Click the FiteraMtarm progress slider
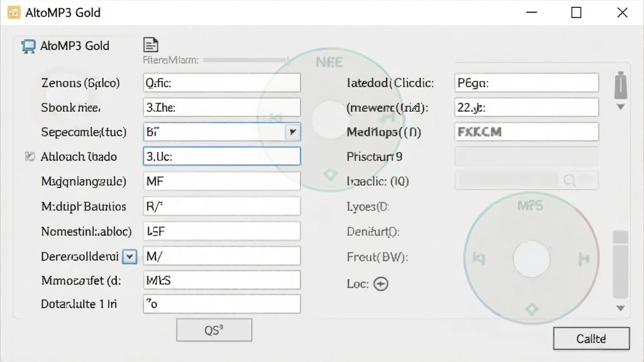The height and width of the screenshot is (362, 644). (x=246, y=60)
